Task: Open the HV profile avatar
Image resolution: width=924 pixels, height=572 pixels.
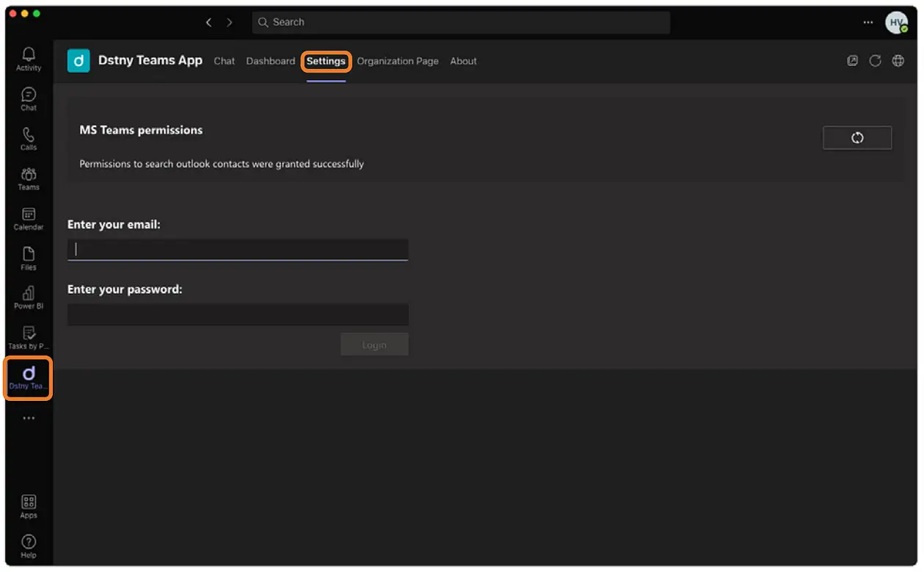Action: point(896,23)
